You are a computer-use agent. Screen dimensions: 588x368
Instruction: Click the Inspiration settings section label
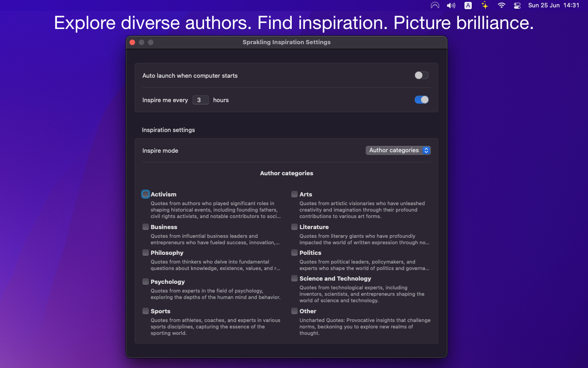pos(168,130)
